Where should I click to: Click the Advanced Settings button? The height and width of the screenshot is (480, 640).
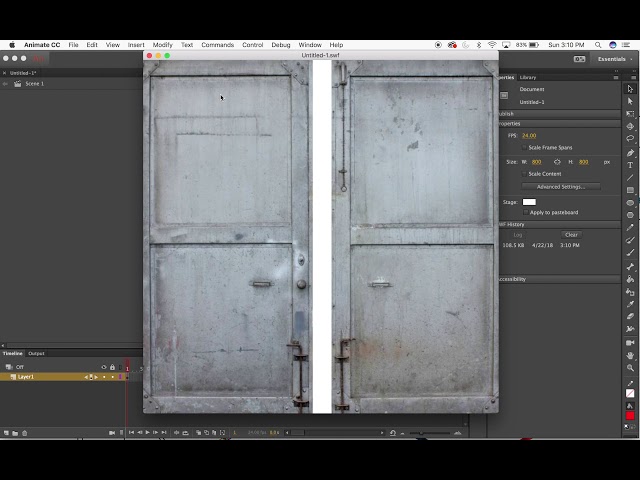point(561,187)
